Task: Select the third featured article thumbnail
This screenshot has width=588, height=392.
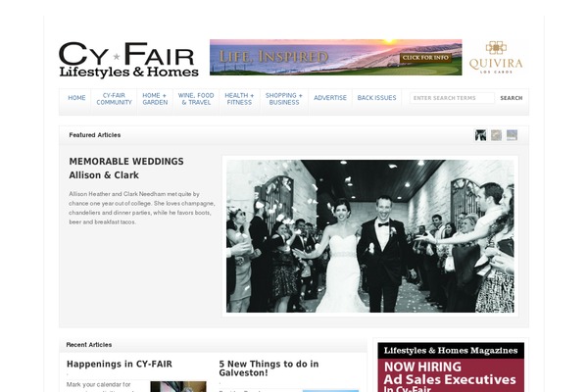Action: 512,135
